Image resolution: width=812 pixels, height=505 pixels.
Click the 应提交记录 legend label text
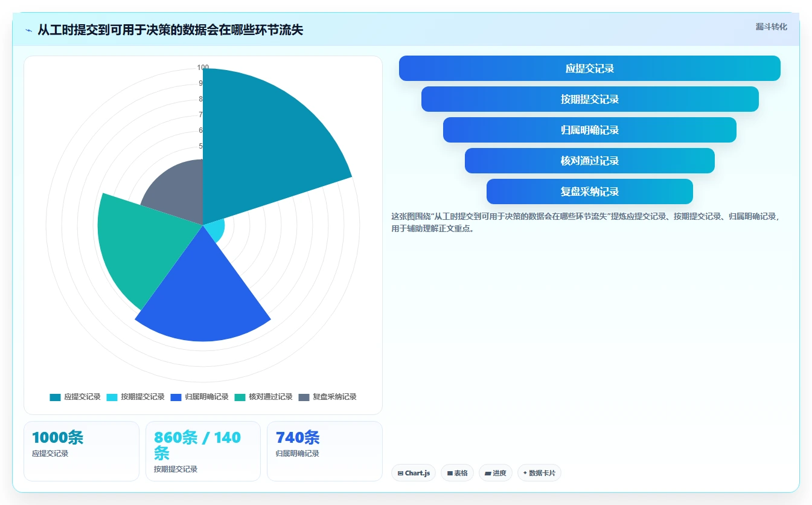pyautogui.click(x=83, y=397)
